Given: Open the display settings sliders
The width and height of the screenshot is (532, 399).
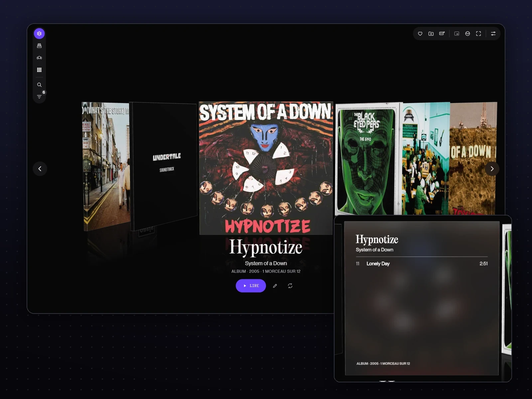Looking at the screenshot, I should point(493,34).
